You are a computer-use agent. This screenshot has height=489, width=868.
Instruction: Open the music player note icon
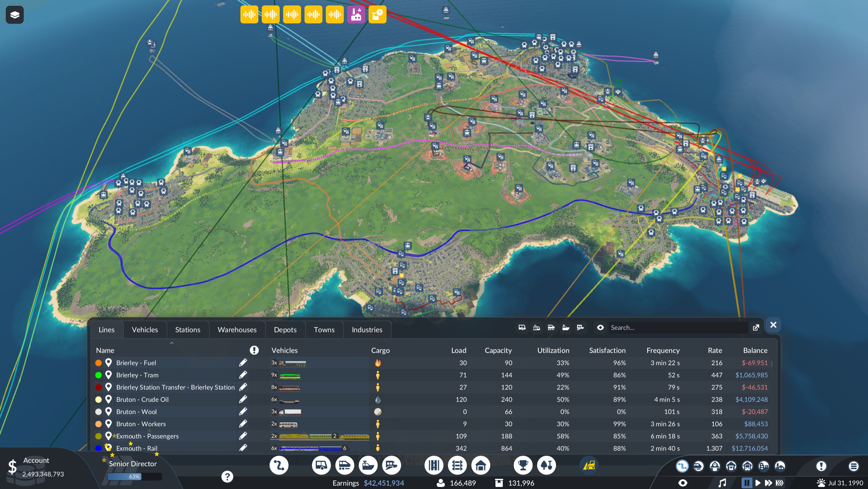tap(722, 483)
